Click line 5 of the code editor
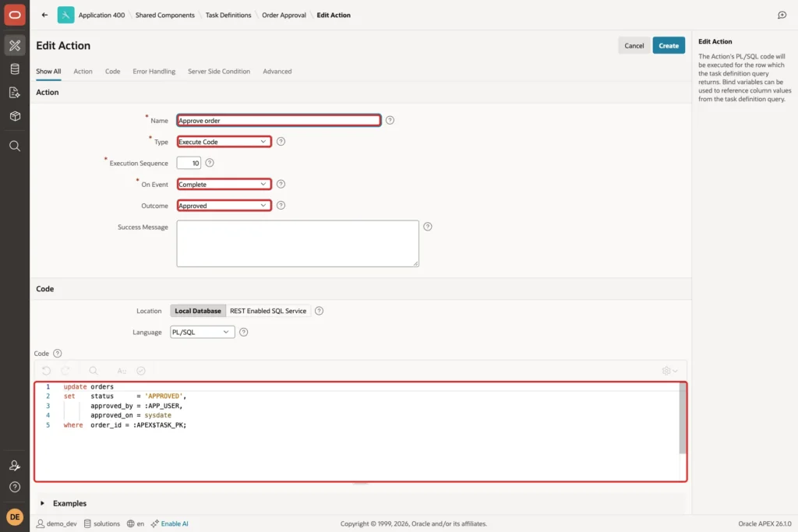This screenshot has height=532, width=798. coord(125,425)
